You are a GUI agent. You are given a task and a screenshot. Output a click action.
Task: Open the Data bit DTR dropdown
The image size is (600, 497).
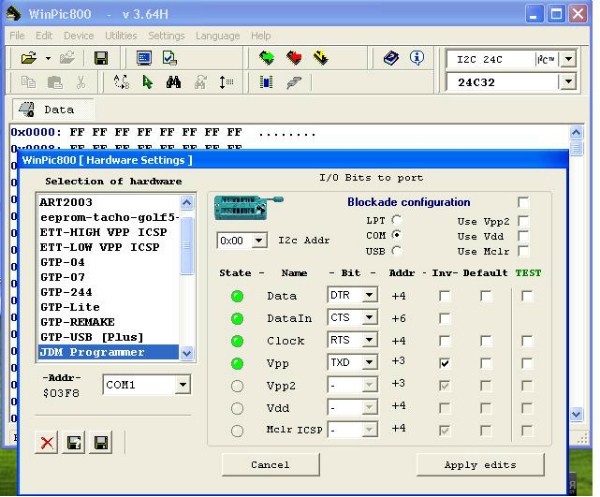tap(369, 295)
